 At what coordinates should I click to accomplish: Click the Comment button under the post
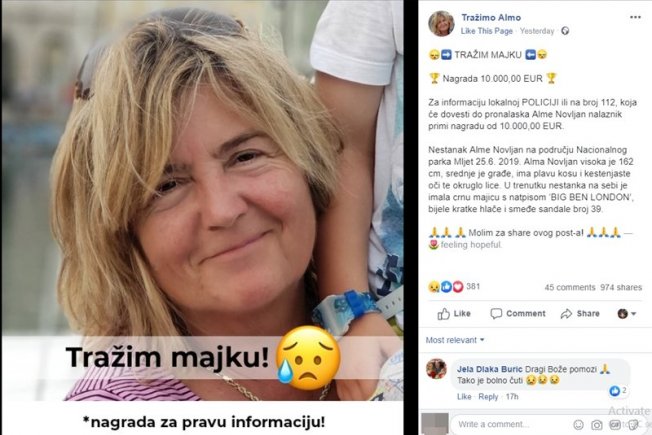pyautogui.click(x=518, y=314)
